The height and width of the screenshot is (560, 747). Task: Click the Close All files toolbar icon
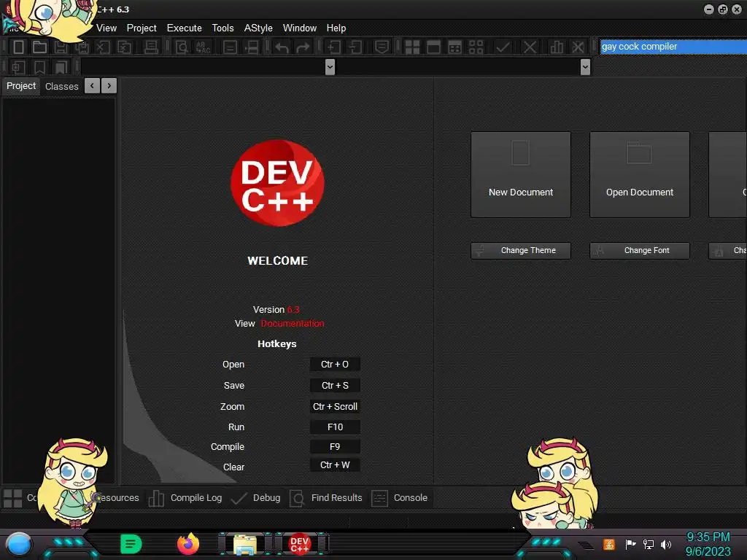click(124, 47)
